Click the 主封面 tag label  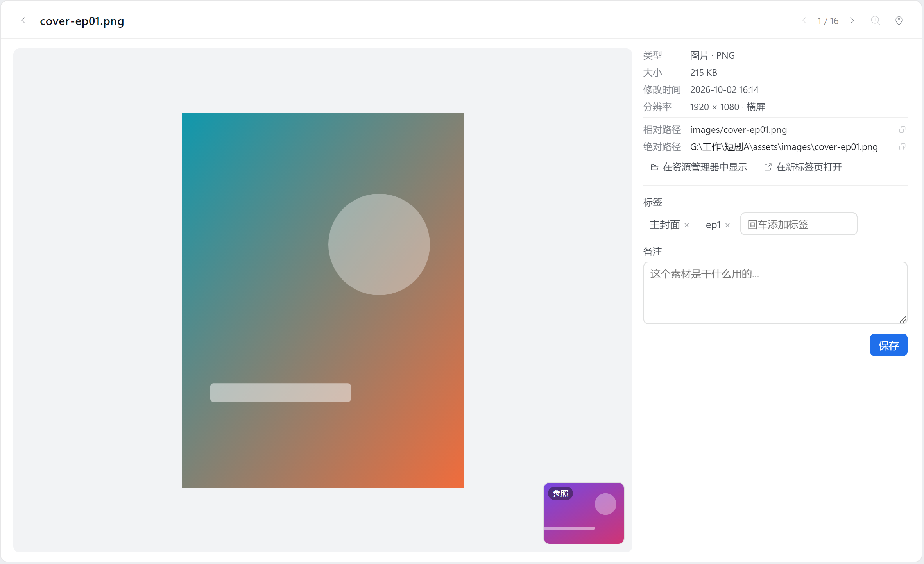[664, 225]
